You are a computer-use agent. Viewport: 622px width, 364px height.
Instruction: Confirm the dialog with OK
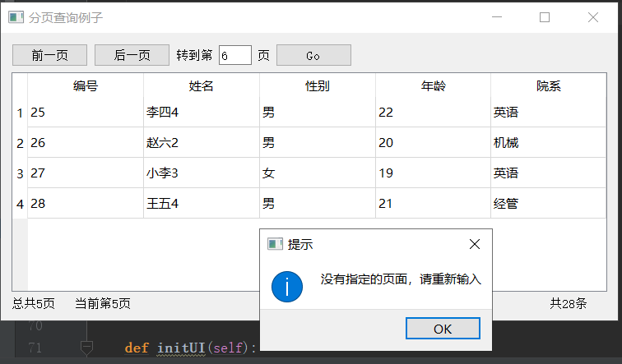pyautogui.click(x=443, y=329)
